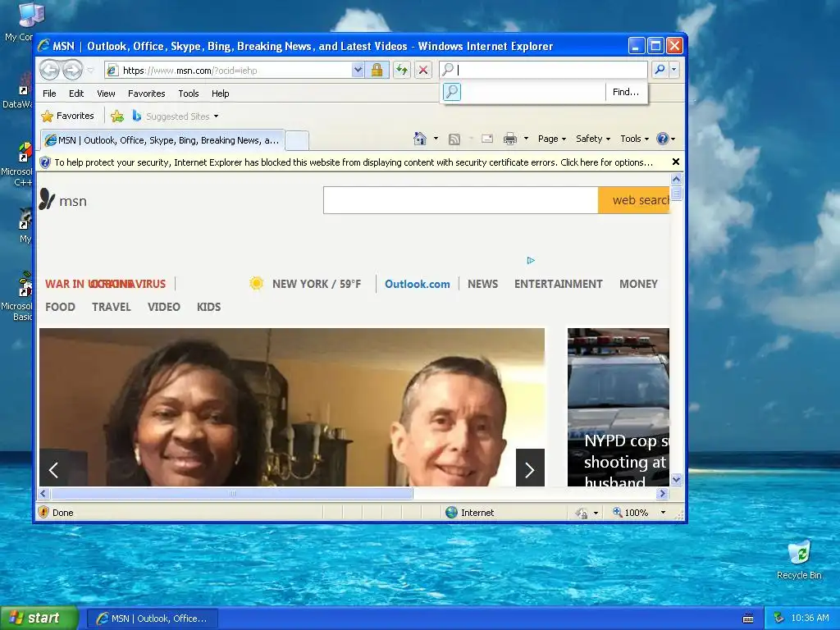This screenshot has width=840, height=630.
Task: Go back with the Back arrow button
Action: pyautogui.click(x=49, y=70)
